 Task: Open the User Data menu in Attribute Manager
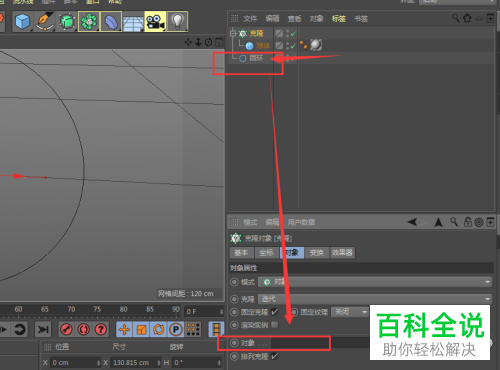coord(301,222)
